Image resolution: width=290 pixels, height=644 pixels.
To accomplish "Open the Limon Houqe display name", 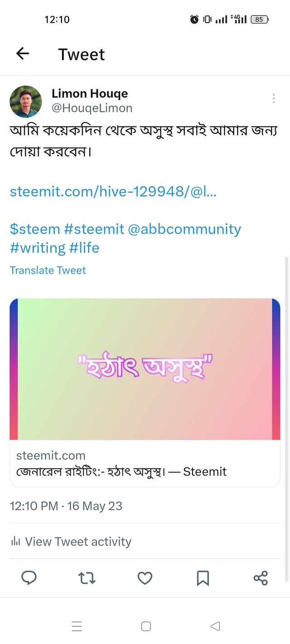I will coord(90,94).
